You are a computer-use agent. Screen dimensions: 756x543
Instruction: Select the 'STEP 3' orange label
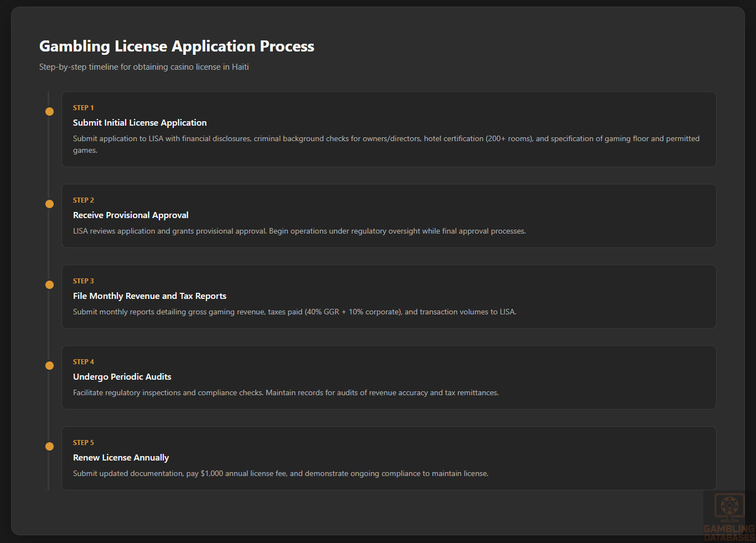click(83, 281)
